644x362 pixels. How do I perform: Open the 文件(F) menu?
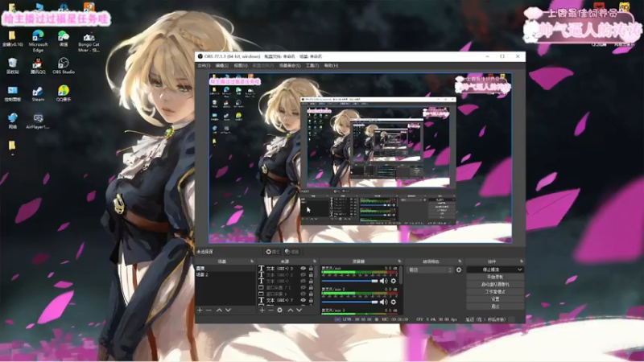point(204,66)
